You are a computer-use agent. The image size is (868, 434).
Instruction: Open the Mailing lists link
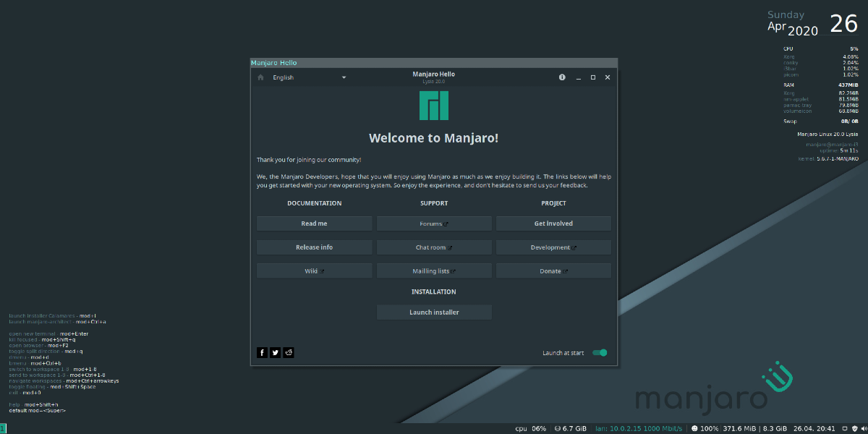point(434,271)
